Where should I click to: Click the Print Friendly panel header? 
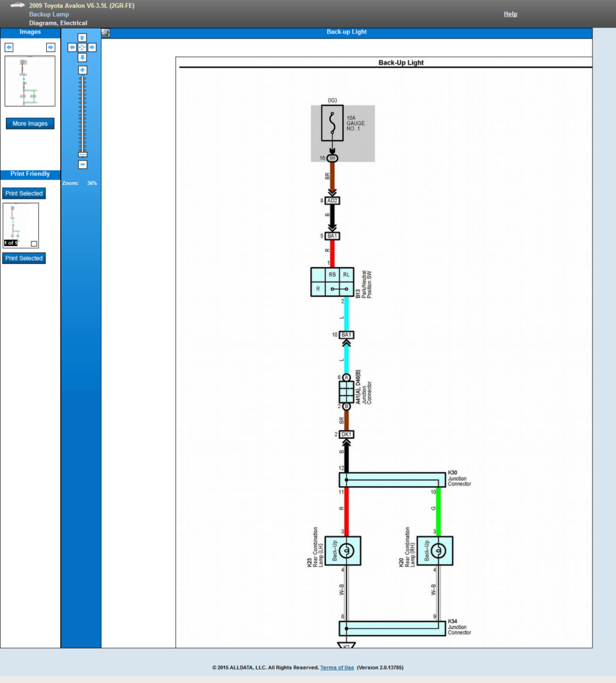(x=30, y=174)
